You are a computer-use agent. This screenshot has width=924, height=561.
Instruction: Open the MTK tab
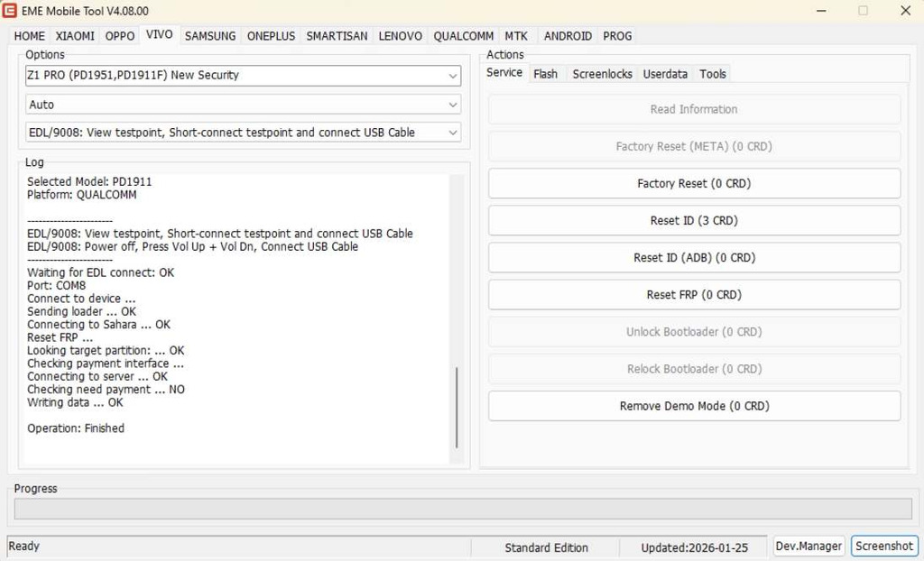(x=516, y=36)
